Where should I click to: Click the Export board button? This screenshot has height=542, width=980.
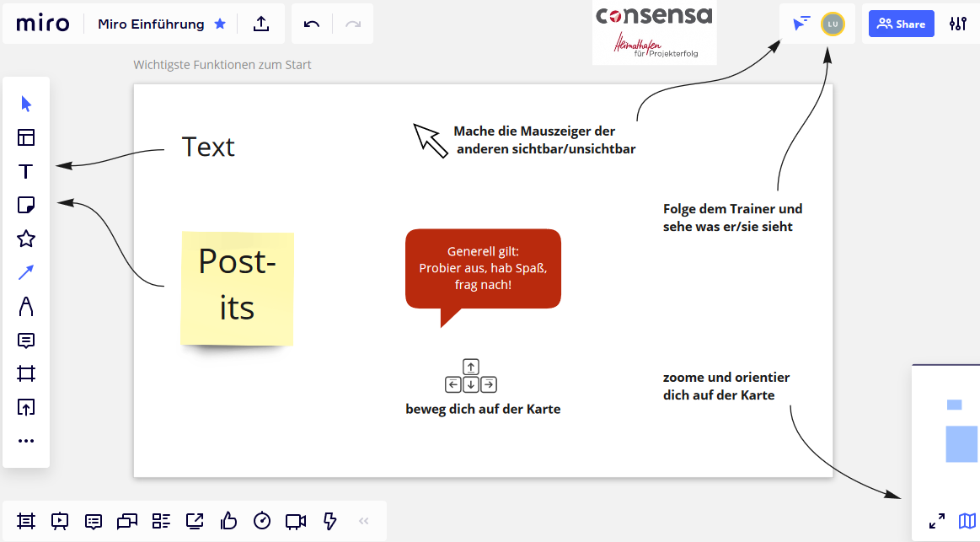(x=261, y=24)
